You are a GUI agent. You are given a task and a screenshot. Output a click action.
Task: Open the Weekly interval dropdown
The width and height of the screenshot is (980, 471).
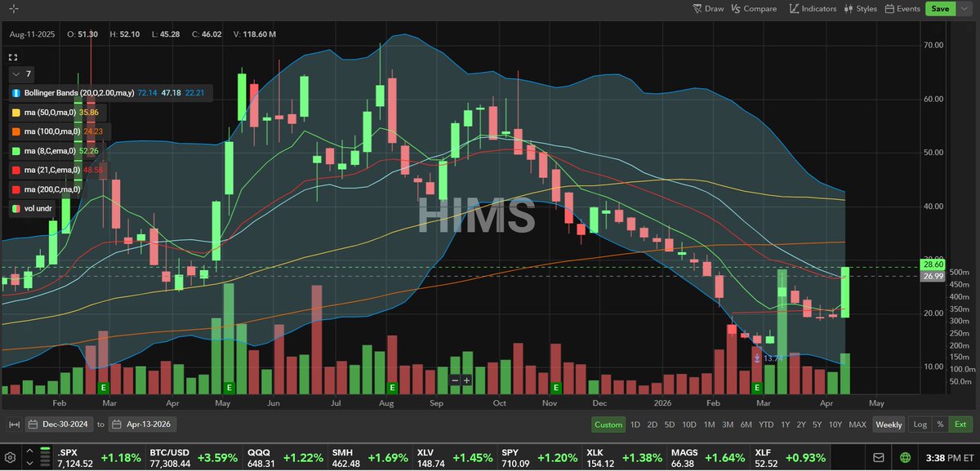pos(889,424)
